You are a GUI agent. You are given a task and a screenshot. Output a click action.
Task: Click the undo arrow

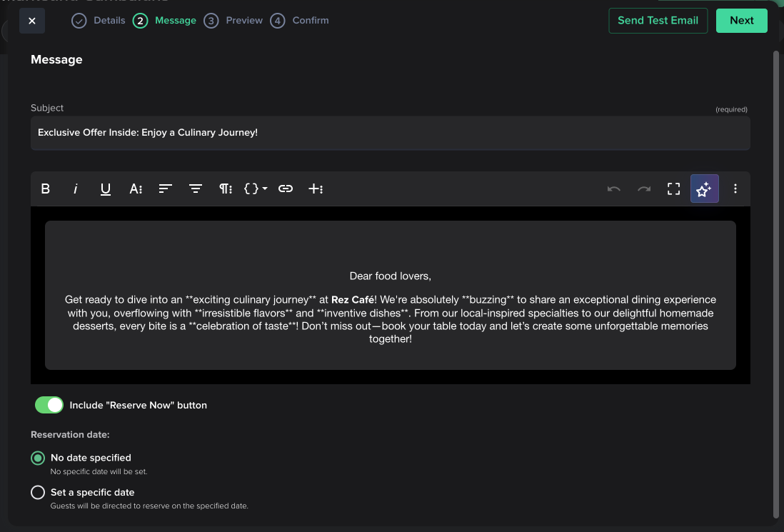pos(613,189)
